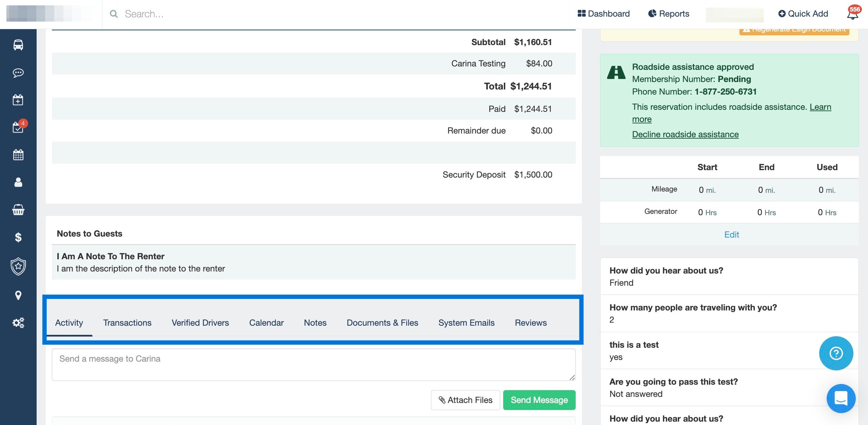This screenshot has height=425, width=868.
Task: Click the add-reservation calendar plus icon
Action: pos(18,100)
